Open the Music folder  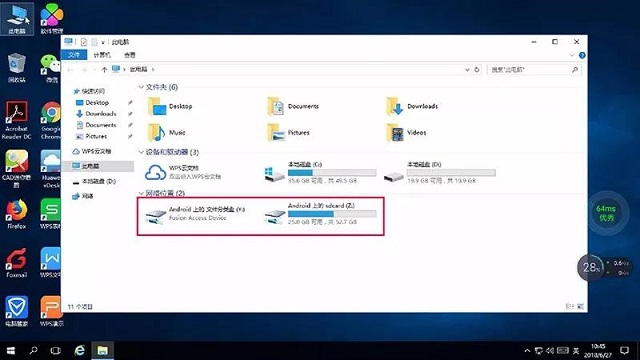coord(167,133)
